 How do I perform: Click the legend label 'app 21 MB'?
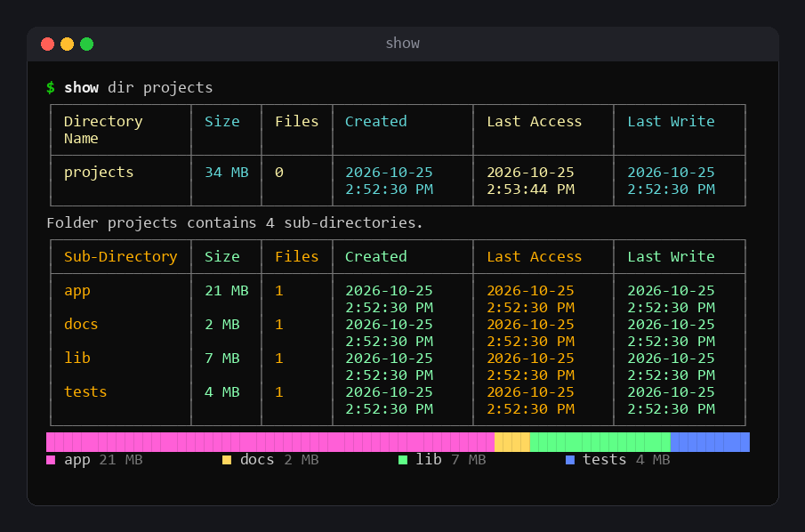point(103,460)
